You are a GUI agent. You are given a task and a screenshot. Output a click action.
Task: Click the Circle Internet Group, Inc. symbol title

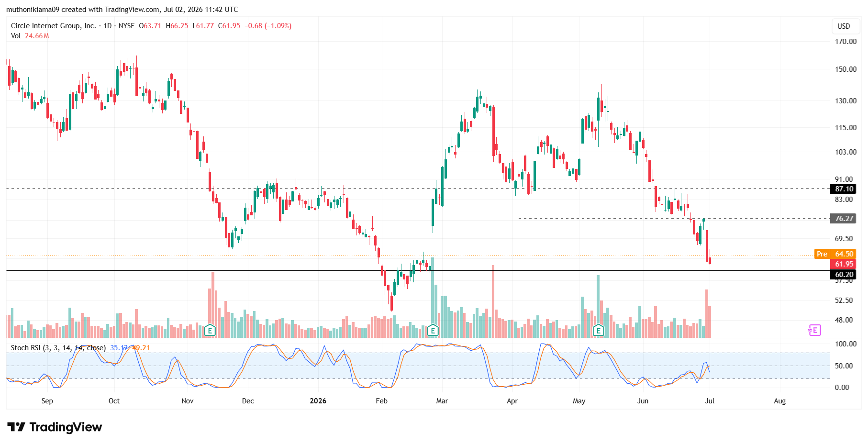(54, 26)
